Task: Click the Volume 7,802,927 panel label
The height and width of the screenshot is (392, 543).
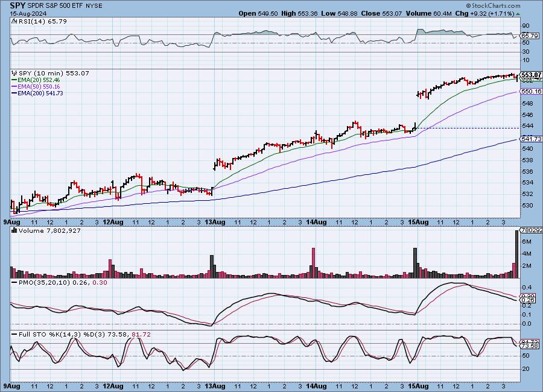Action: tap(49, 230)
